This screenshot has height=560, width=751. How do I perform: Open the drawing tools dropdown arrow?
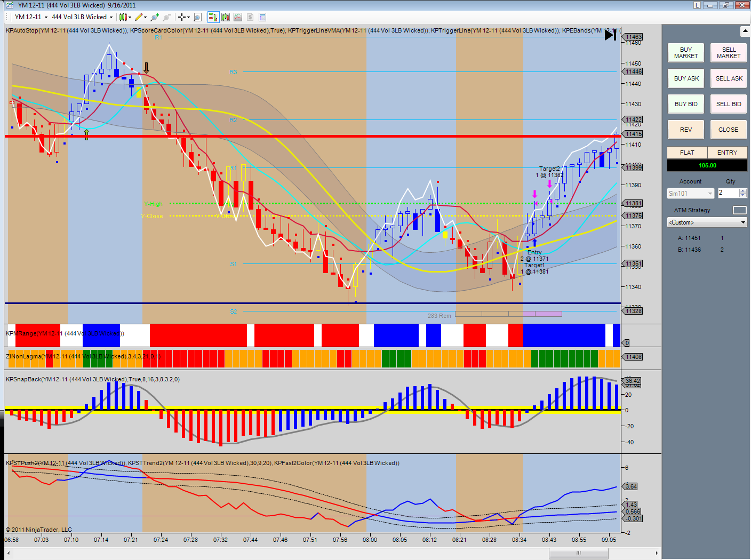(146, 17)
